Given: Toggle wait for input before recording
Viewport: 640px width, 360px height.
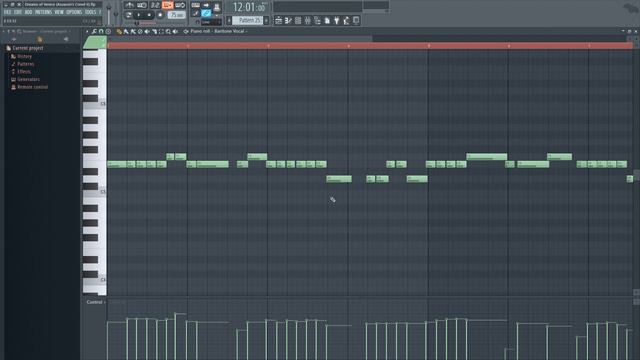Looking at the screenshot, I should point(142,5).
